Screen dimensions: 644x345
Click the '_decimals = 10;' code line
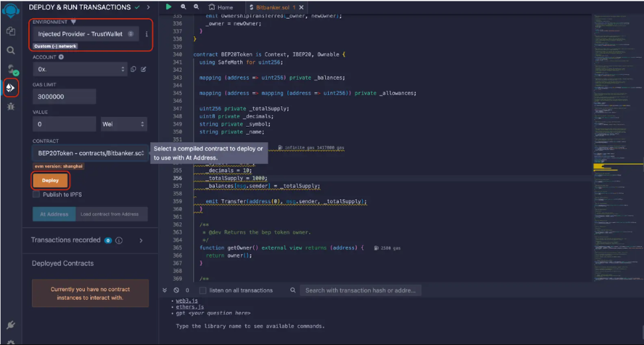(x=229, y=171)
